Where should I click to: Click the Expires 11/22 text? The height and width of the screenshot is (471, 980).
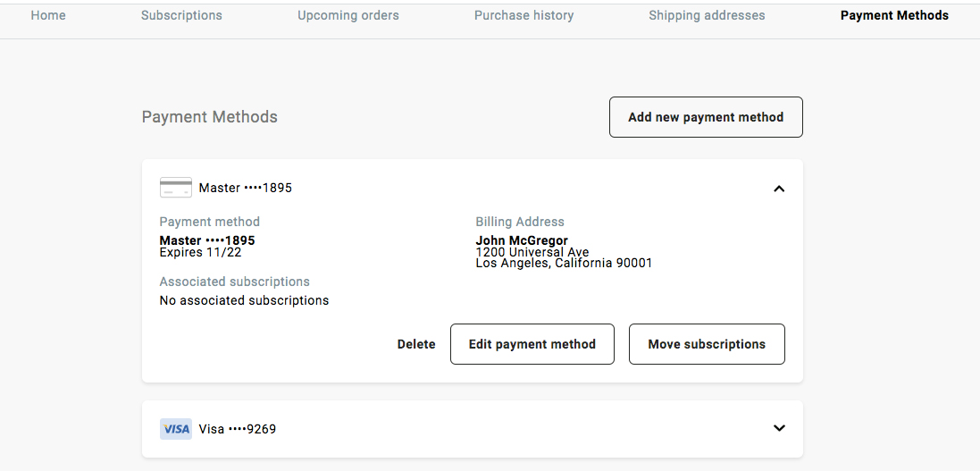(200, 252)
